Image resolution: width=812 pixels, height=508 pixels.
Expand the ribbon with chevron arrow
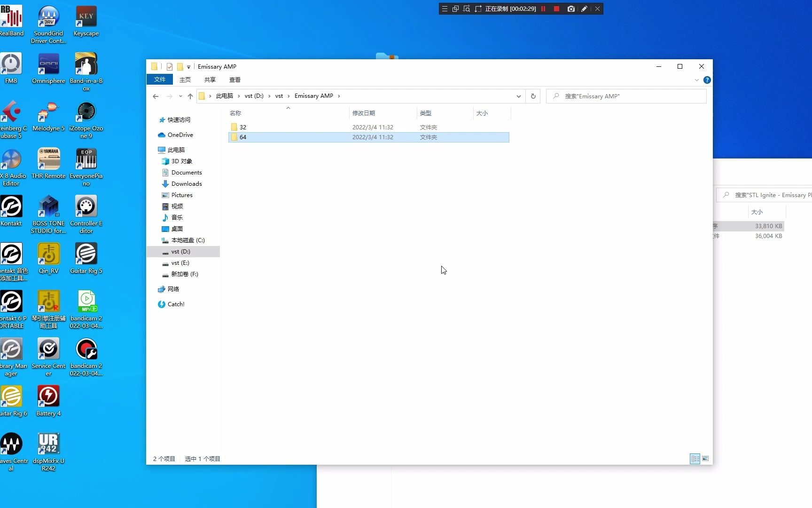[696, 80]
